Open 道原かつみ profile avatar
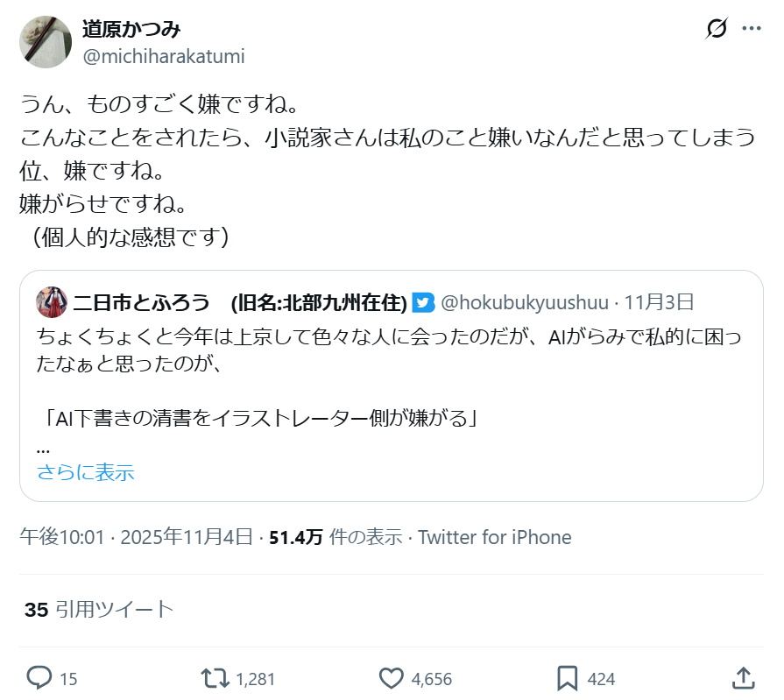Image resolution: width=784 pixels, height=700 pixels. pyautogui.click(x=46, y=41)
